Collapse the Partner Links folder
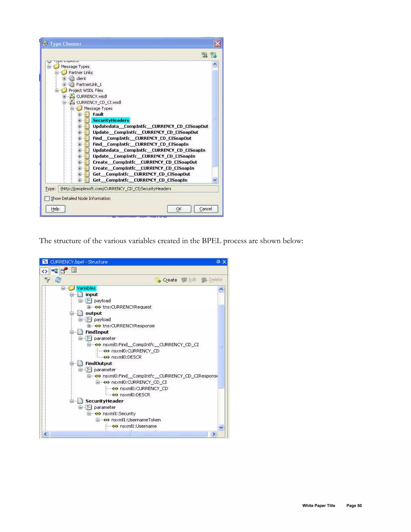Viewport: 411px width, 532px height. [56, 73]
